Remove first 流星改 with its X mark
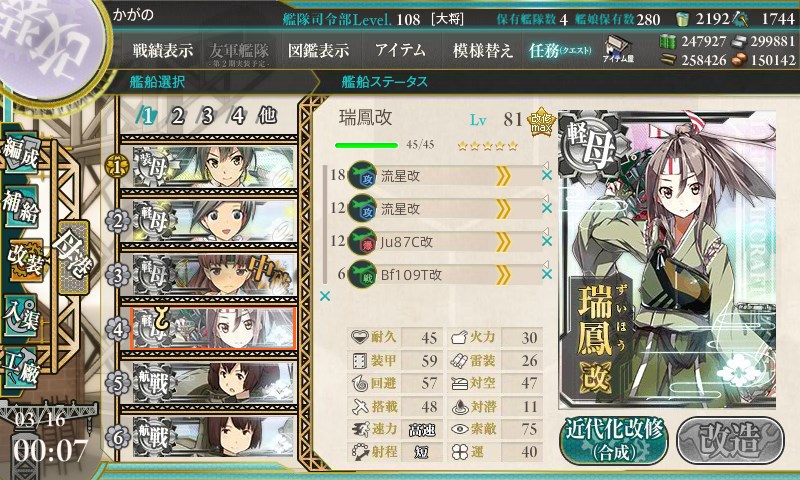The image size is (800, 480). [x=546, y=175]
